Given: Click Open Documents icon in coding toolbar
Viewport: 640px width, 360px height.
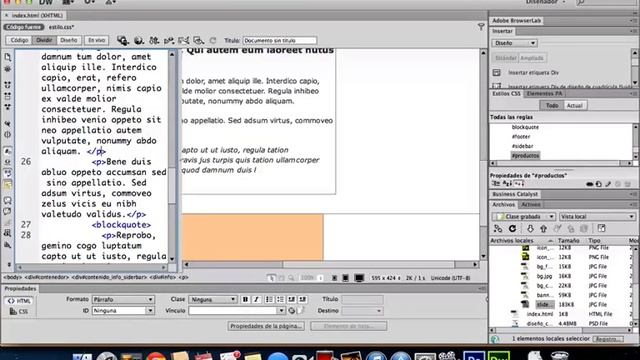Looking at the screenshot, I should coord(8,58).
